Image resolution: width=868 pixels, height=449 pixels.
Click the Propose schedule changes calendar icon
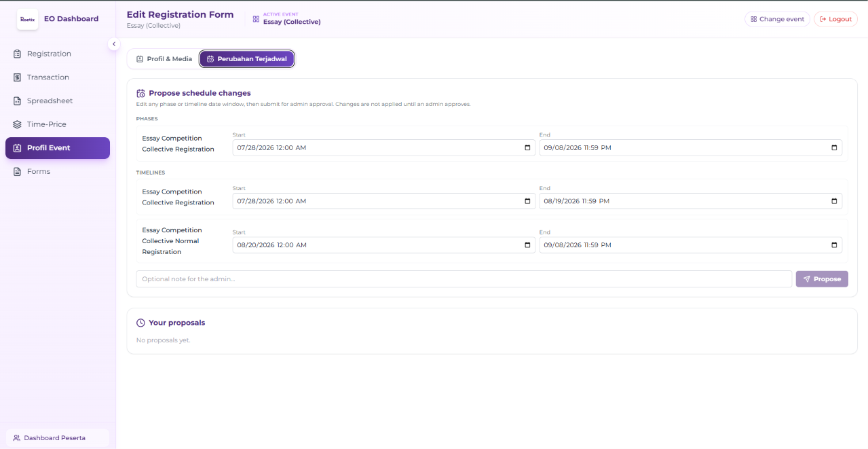point(140,93)
